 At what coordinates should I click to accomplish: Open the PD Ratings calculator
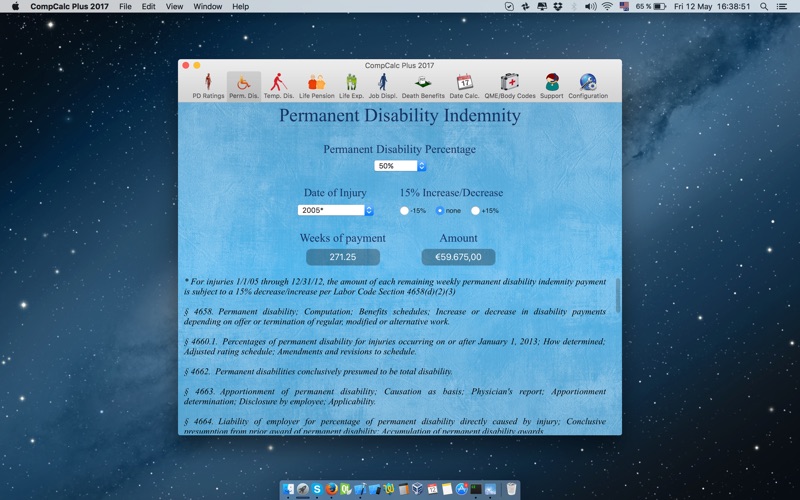click(208, 86)
